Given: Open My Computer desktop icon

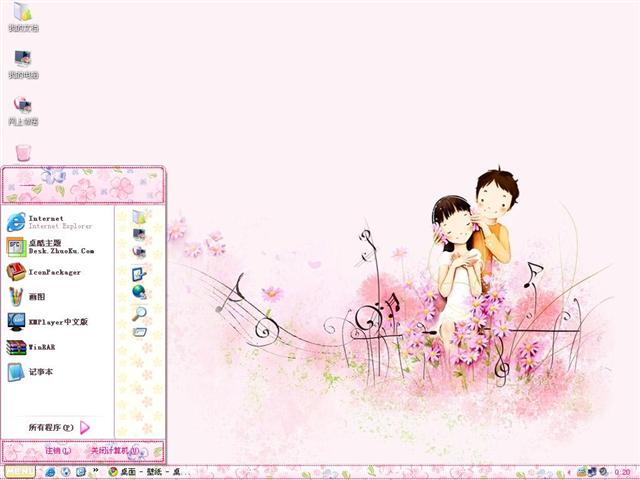Looking at the screenshot, I should coord(23,64).
